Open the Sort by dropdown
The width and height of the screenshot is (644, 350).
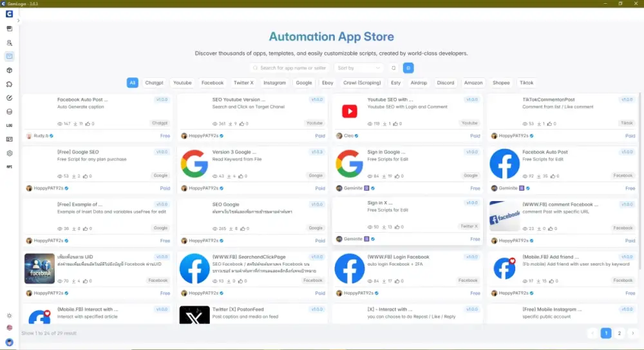point(359,68)
